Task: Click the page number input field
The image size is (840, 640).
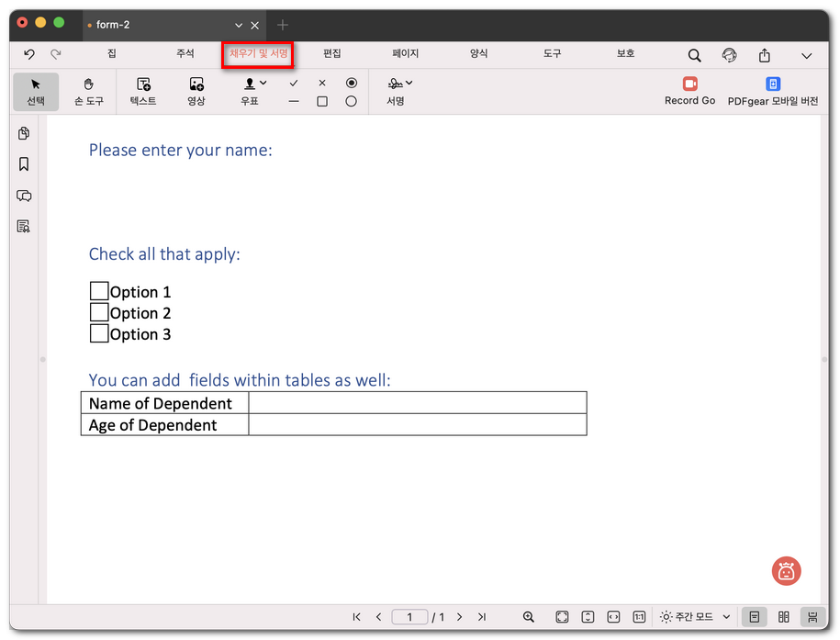Action: pyautogui.click(x=410, y=617)
